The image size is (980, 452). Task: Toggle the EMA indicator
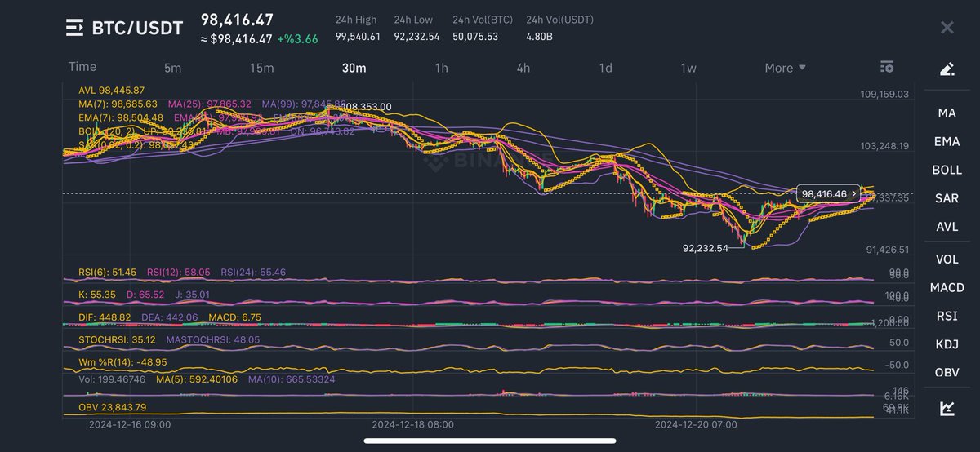click(947, 142)
